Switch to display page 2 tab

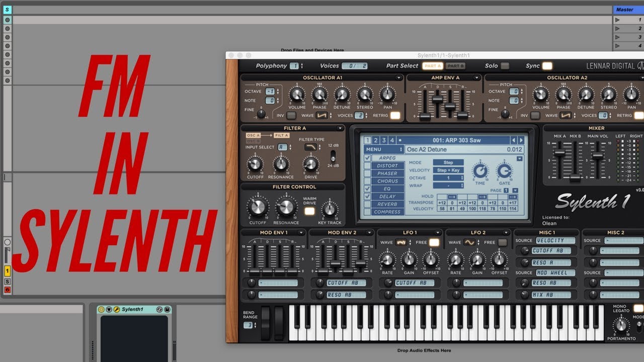[x=376, y=140]
